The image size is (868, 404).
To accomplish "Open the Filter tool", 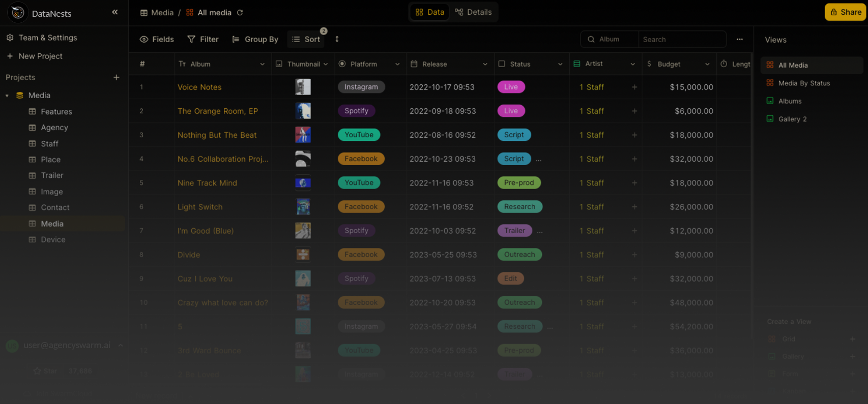I will (203, 39).
